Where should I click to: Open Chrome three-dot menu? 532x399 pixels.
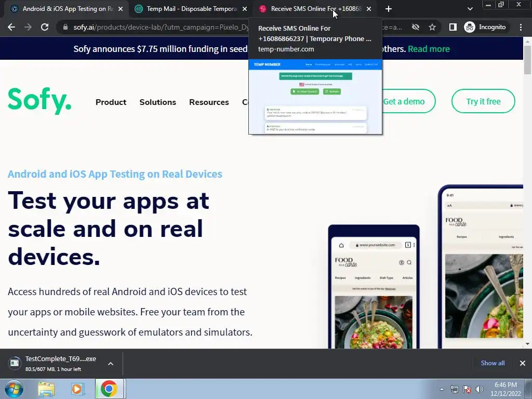coord(521,27)
